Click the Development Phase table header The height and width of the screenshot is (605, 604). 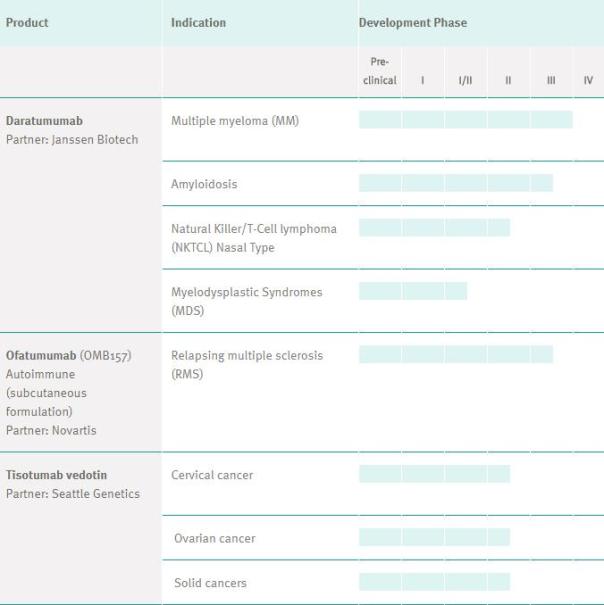coord(412,22)
